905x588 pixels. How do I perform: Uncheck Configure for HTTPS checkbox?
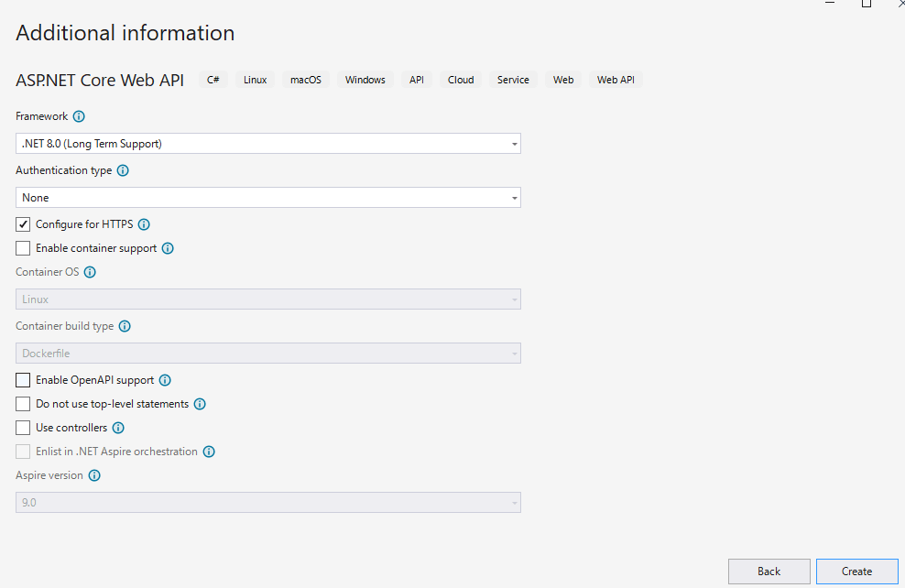[x=23, y=224]
